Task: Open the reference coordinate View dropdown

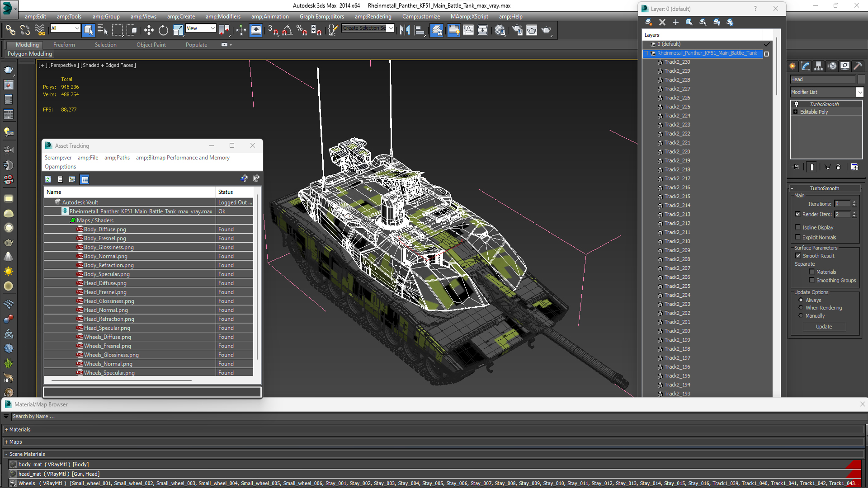Action: point(213,28)
